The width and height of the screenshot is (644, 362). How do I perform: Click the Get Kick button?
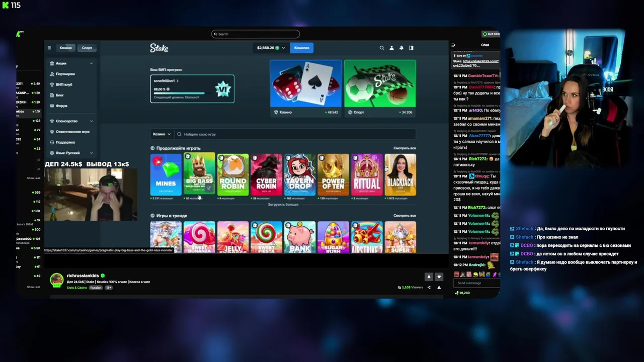(491, 34)
